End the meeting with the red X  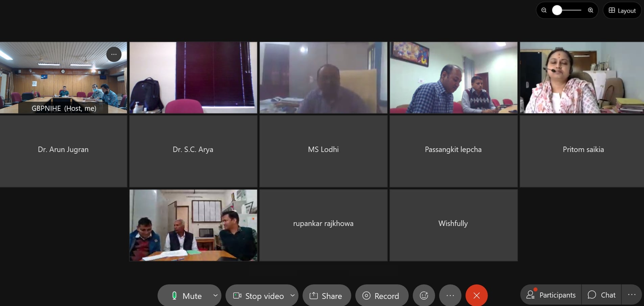477,296
